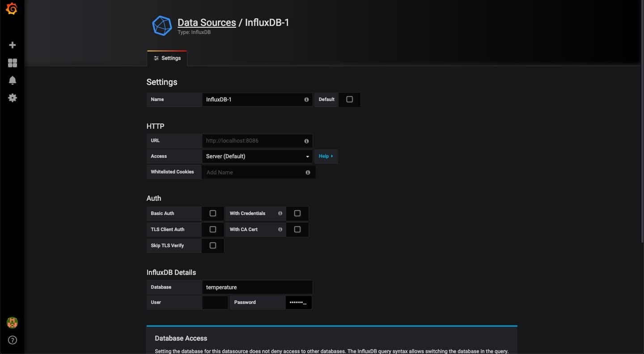This screenshot has height=354, width=644.
Task: Open the Grafana home logo
Action: (x=12, y=8)
